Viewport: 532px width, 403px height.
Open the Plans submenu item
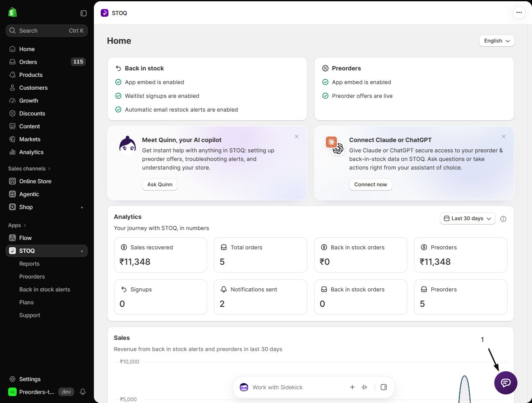27,302
